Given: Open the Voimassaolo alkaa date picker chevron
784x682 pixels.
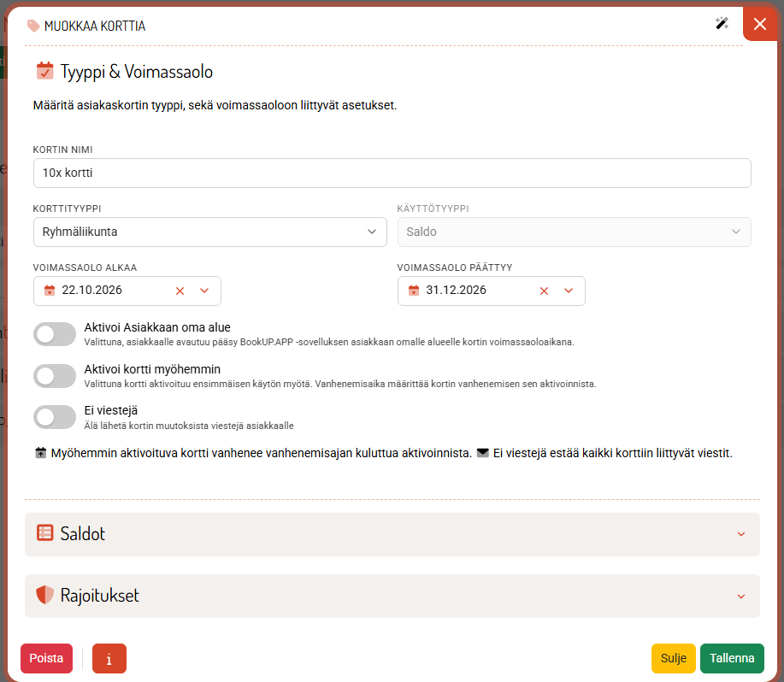Looking at the screenshot, I should [204, 291].
